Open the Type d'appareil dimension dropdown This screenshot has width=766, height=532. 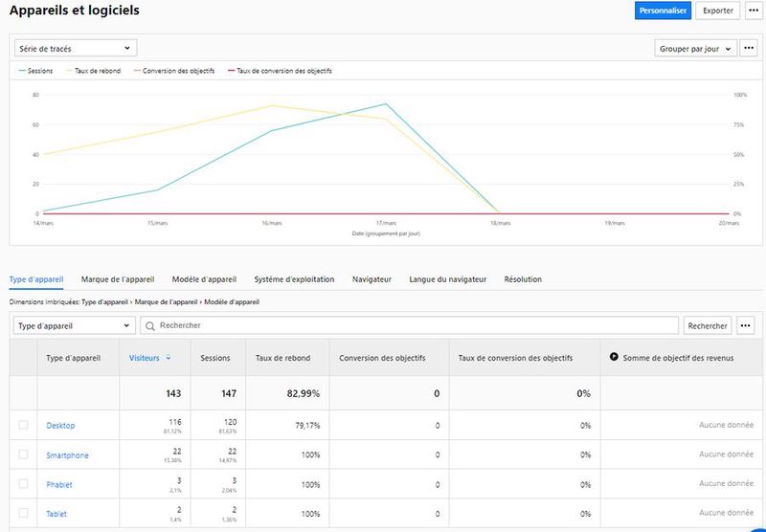pyautogui.click(x=73, y=325)
